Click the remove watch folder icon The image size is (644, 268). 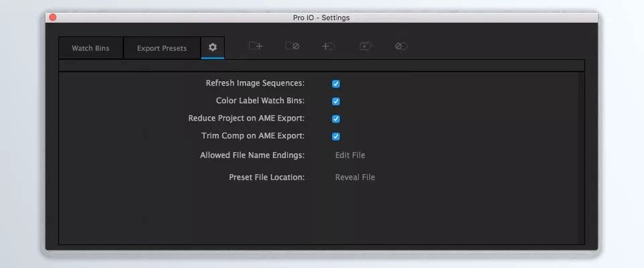coord(292,46)
